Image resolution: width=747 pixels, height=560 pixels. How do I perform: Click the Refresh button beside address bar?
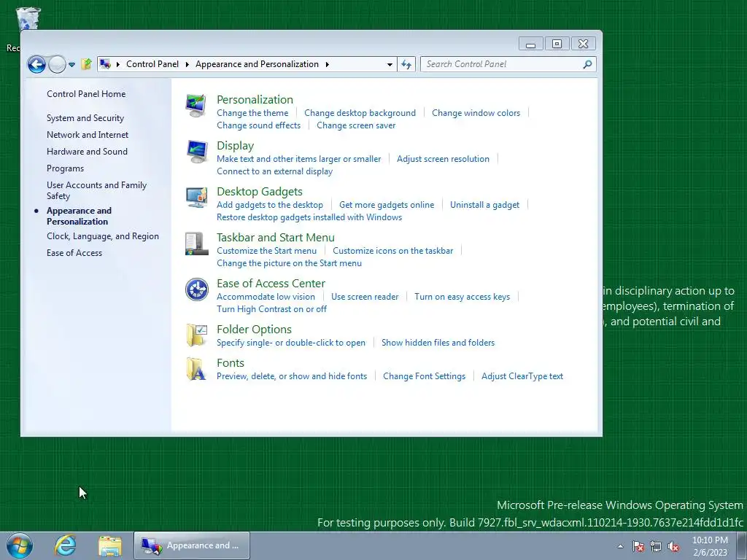(x=406, y=64)
